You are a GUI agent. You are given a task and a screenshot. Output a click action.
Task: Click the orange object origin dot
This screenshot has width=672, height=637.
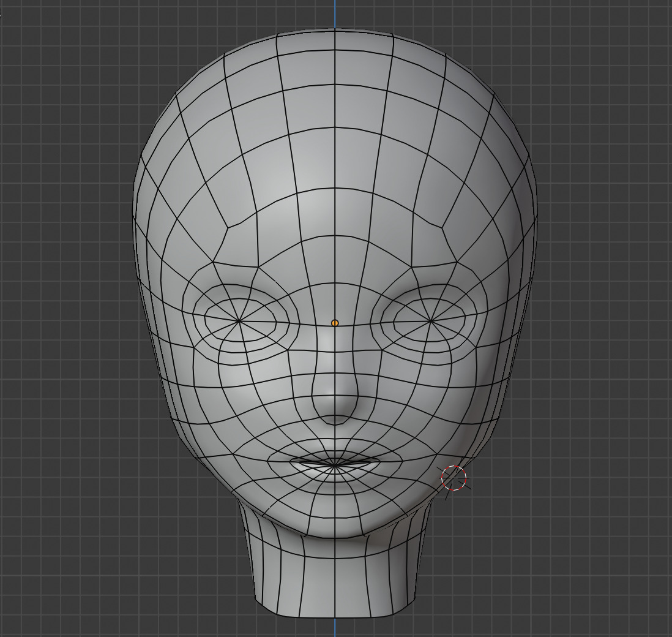click(x=335, y=323)
